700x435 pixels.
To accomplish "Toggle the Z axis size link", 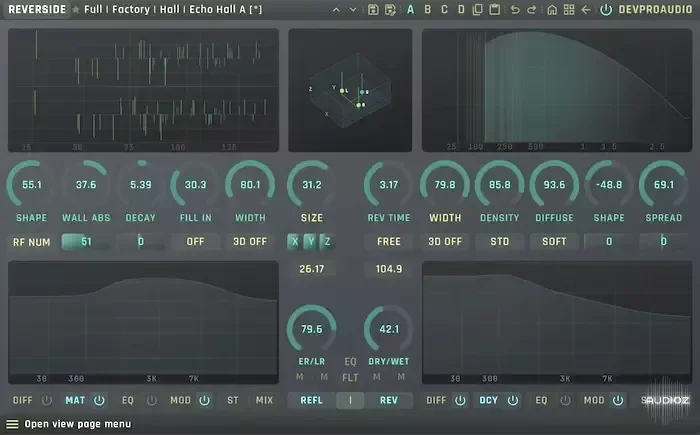I will (327, 242).
